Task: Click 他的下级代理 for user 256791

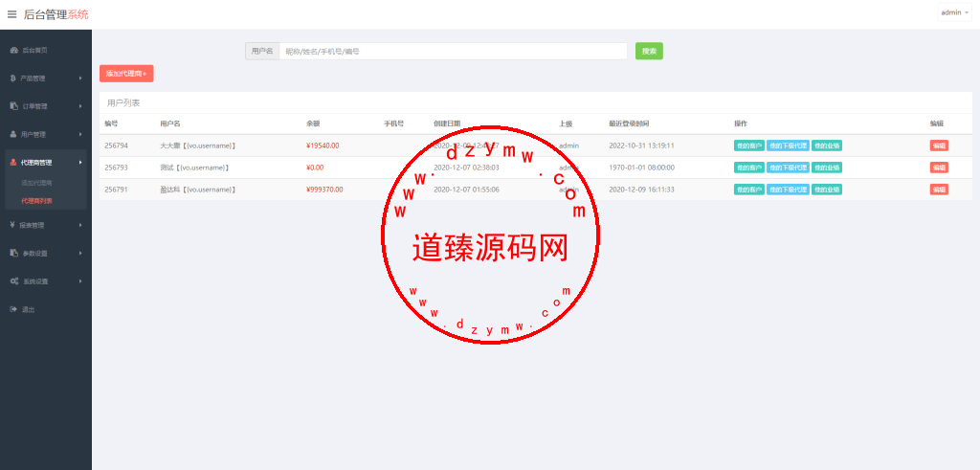Action: tap(788, 190)
